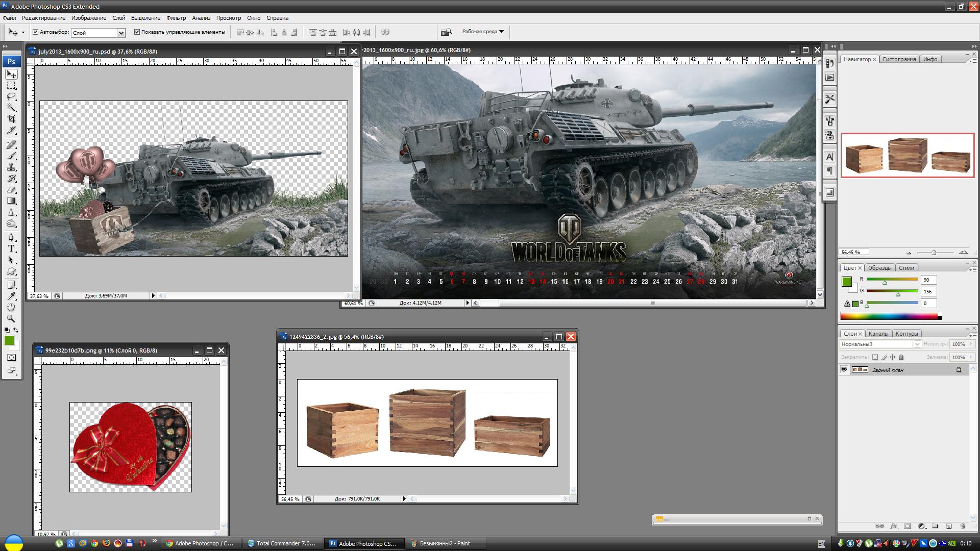This screenshot has height=551, width=980.
Task: Select the Lasso tool
Action: click(11, 96)
